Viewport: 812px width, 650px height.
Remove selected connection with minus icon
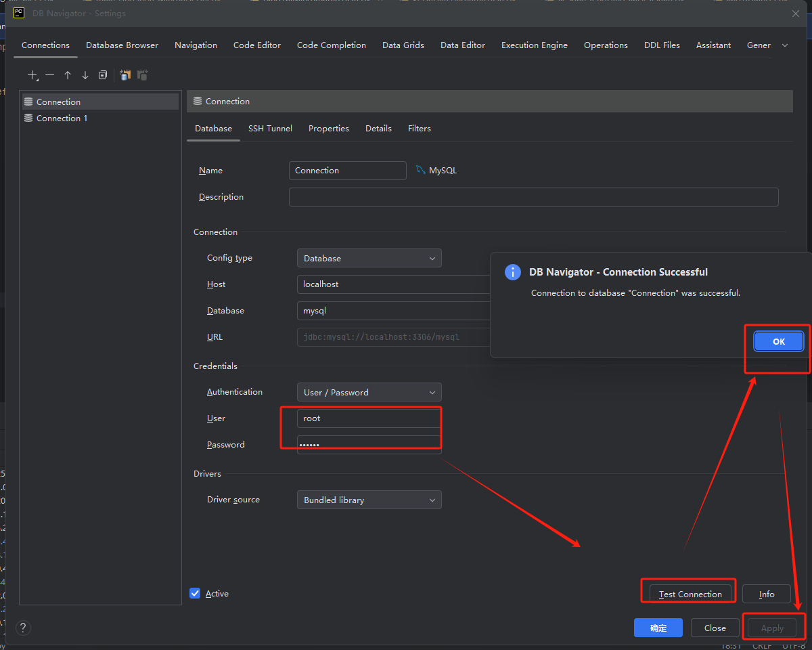(x=50, y=75)
